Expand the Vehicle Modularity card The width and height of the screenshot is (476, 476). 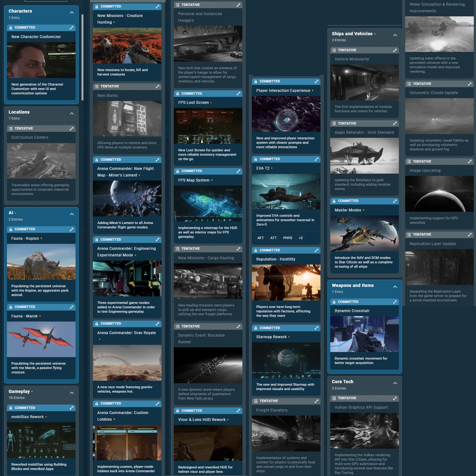(x=395, y=50)
